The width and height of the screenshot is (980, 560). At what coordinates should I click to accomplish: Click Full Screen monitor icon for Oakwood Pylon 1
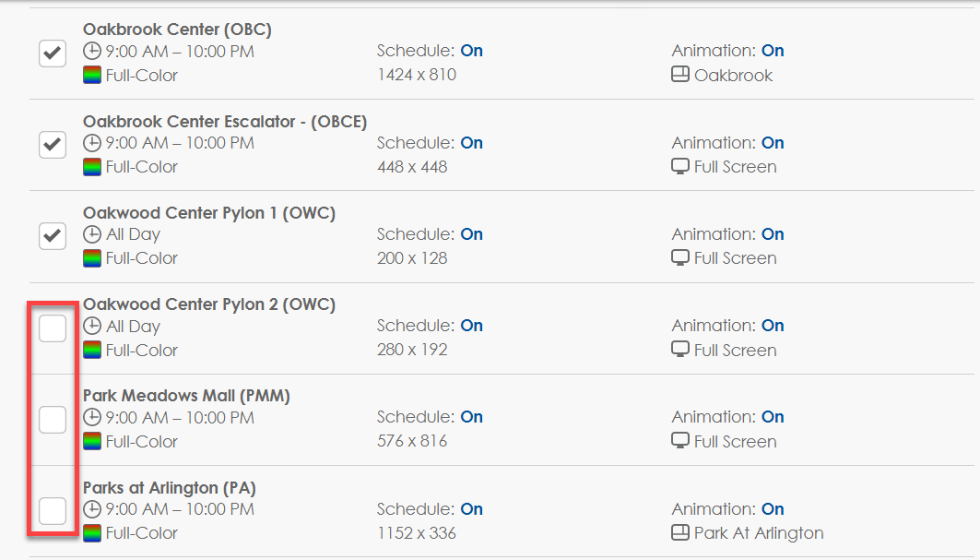click(680, 258)
